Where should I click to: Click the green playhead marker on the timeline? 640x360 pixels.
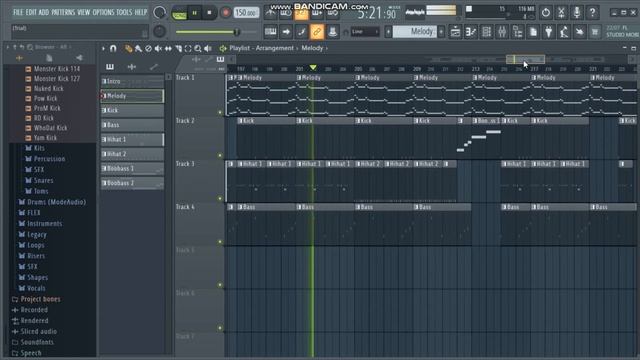(x=313, y=67)
